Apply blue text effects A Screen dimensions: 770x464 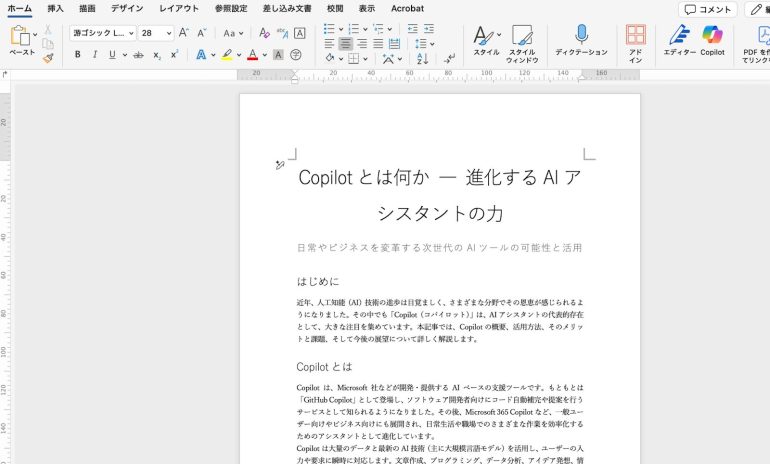pos(201,55)
